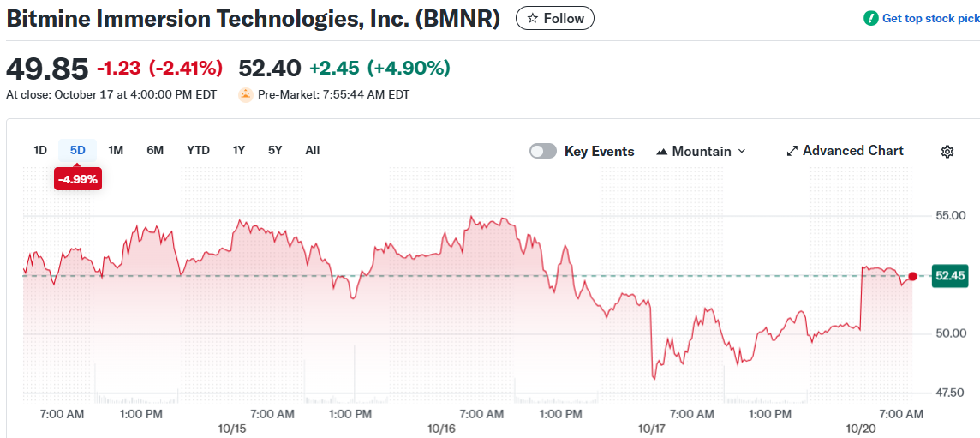This screenshot has width=980, height=438.
Task: Select the All time range
Action: 313,150
